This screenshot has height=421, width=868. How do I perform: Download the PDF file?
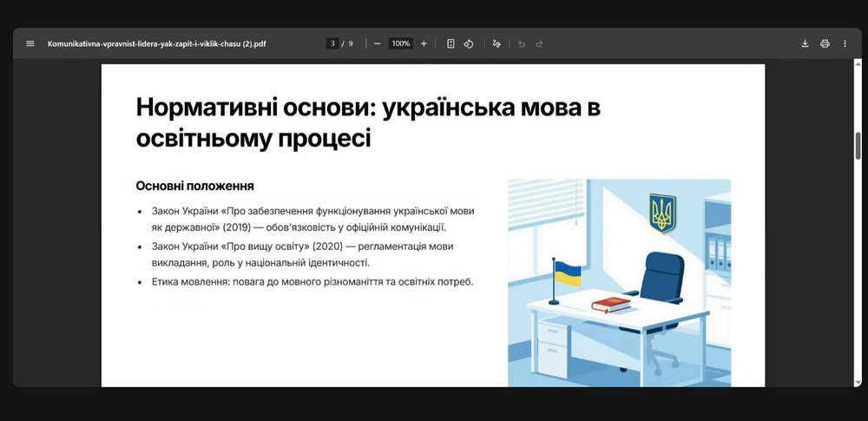point(805,43)
